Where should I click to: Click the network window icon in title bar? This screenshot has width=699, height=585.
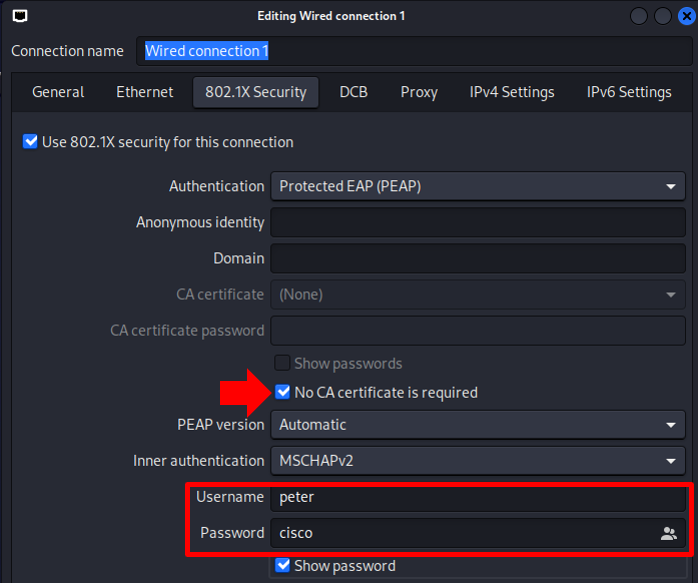(20, 16)
